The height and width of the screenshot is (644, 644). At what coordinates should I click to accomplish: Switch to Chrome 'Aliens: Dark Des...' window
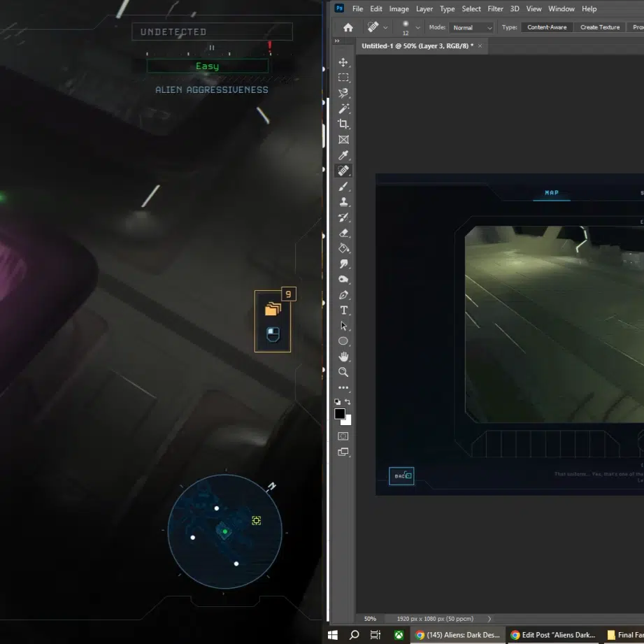tap(458, 635)
